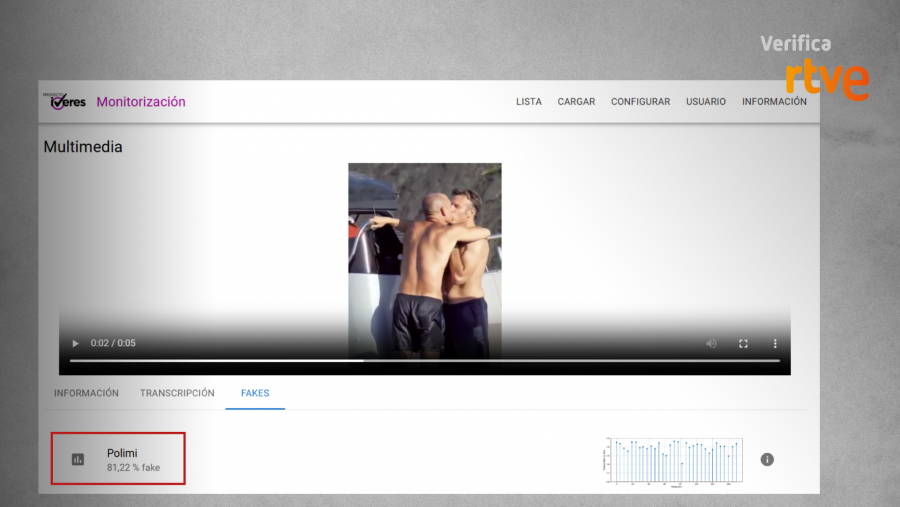Select the Polimi 81,22 % fake result
The height and width of the screenshot is (507, 900).
133,460
